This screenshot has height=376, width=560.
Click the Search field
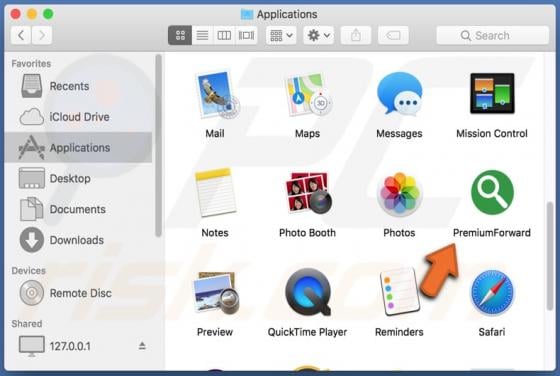492,35
